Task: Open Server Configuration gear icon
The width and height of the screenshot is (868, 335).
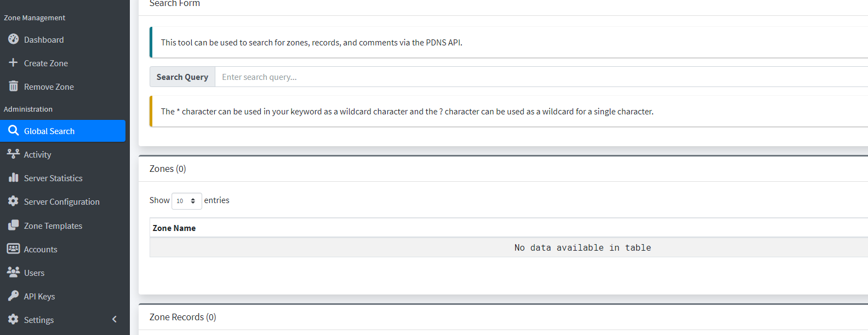Action: pyautogui.click(x=13, y=201)
